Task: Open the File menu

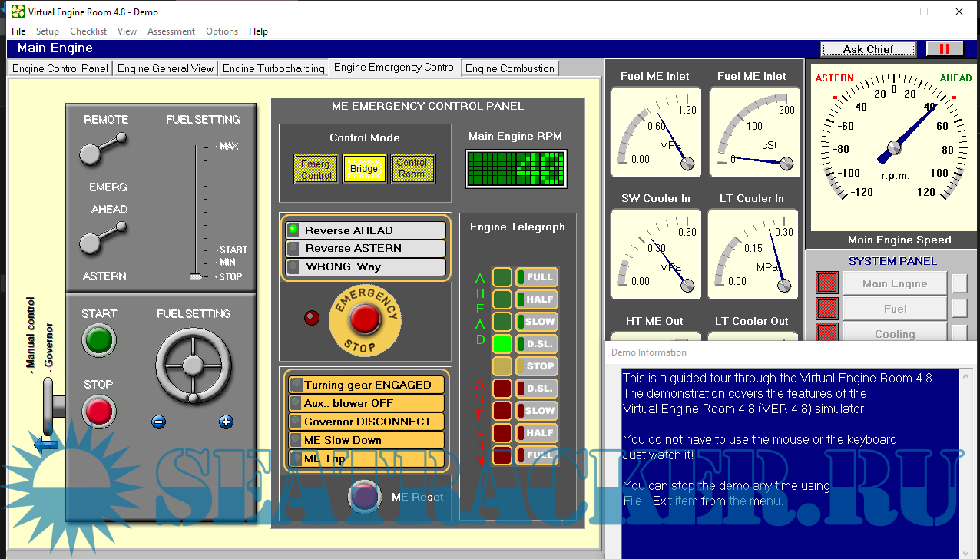Action: pos(18,31)
